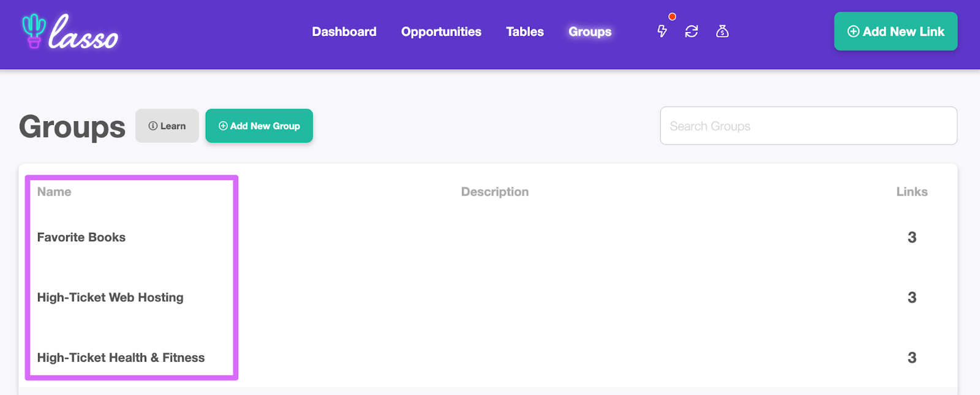The image size is (980, 395).
Task: Select the Groups nav item
Action: [590, 32]
